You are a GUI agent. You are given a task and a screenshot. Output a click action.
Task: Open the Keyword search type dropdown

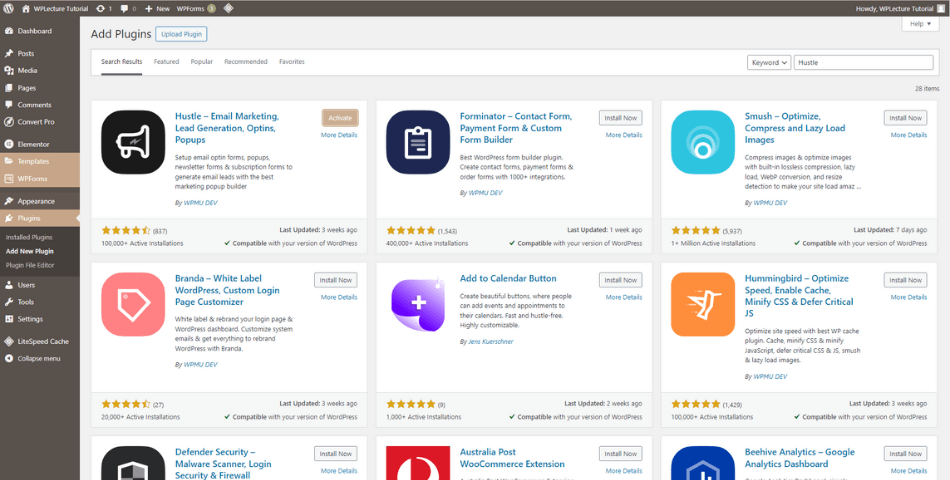tap(769, 62)
